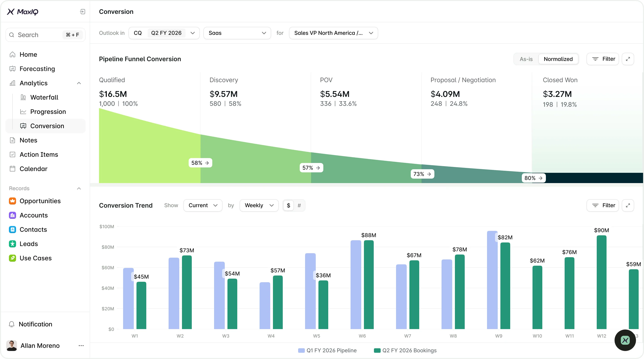Open Forecasting from the sidebar
This screenshot has width=644, height=359.
(45, 69)
